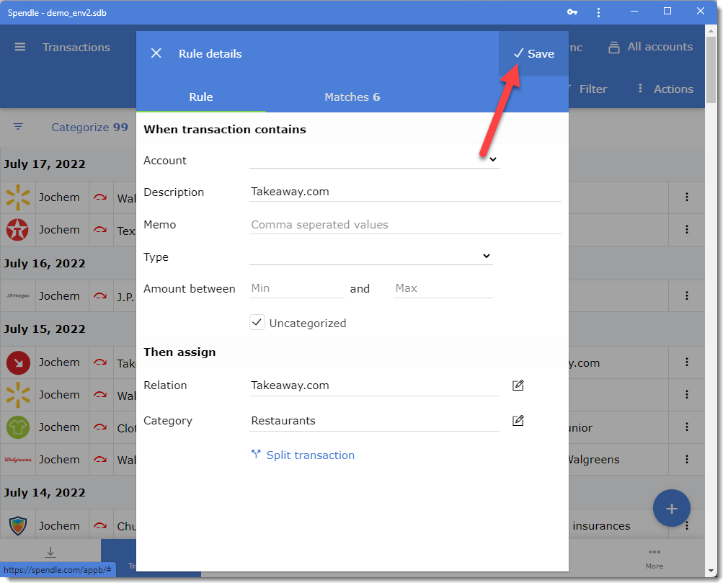Click the J.P. Morgan logo
Screen dimensions: 728x588
[17, 295]
